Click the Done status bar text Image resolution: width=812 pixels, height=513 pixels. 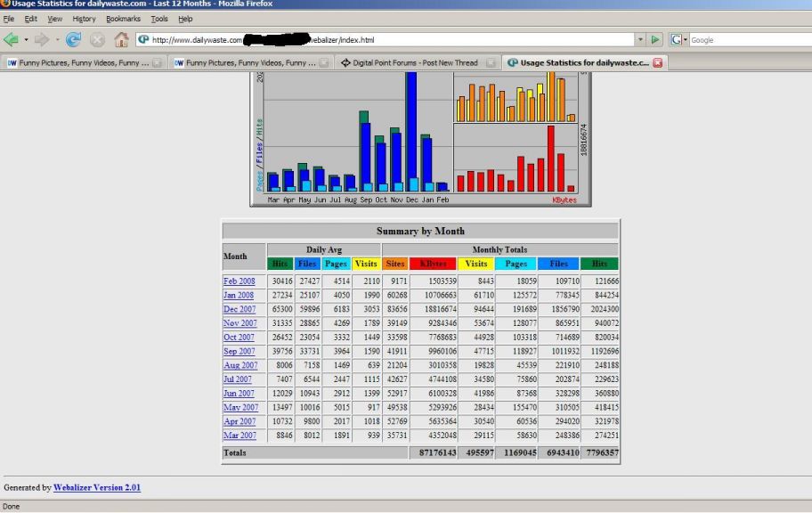11,506
